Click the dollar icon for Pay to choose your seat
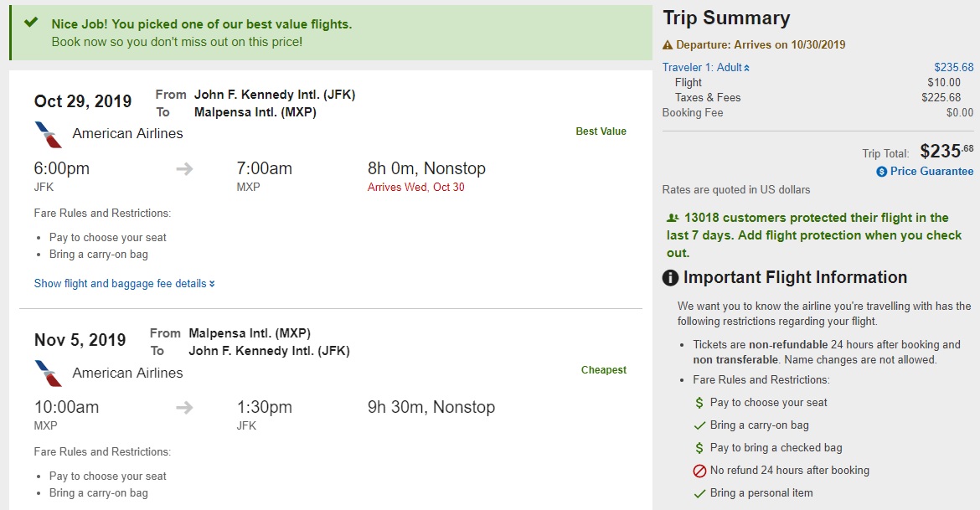Viewport: 980px width, 510px height. point(699,403)
